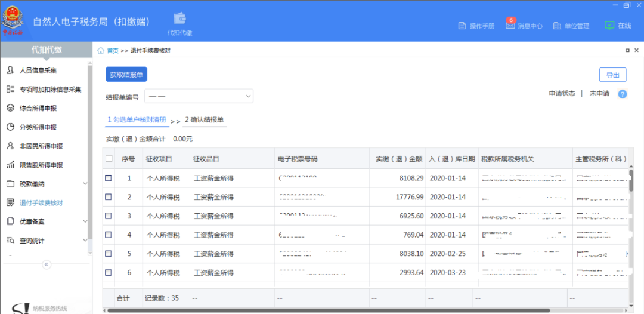
Task: Open 单位管理 link text
Action: click(x=577, y=26)
